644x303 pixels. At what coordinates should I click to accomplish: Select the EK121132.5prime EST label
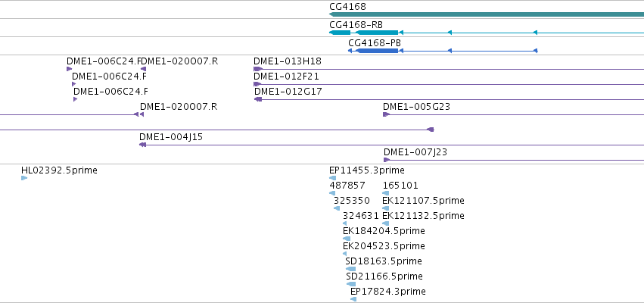pyautogui.click(x=423, y=215)
